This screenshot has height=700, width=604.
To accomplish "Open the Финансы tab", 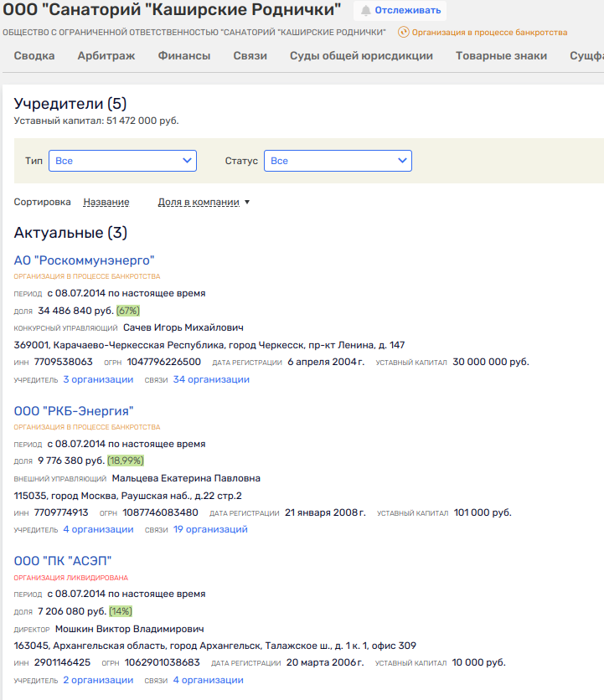I will click(184, 56).
